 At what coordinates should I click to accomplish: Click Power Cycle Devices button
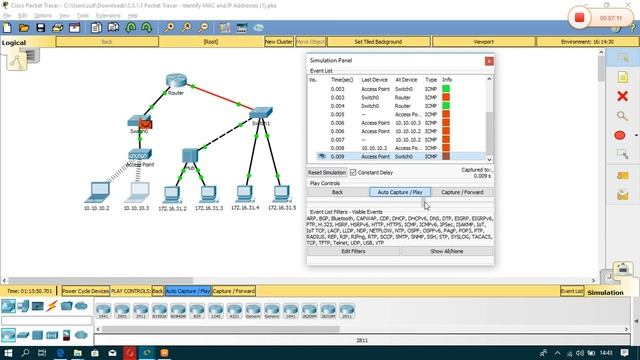tap(86, 291)
